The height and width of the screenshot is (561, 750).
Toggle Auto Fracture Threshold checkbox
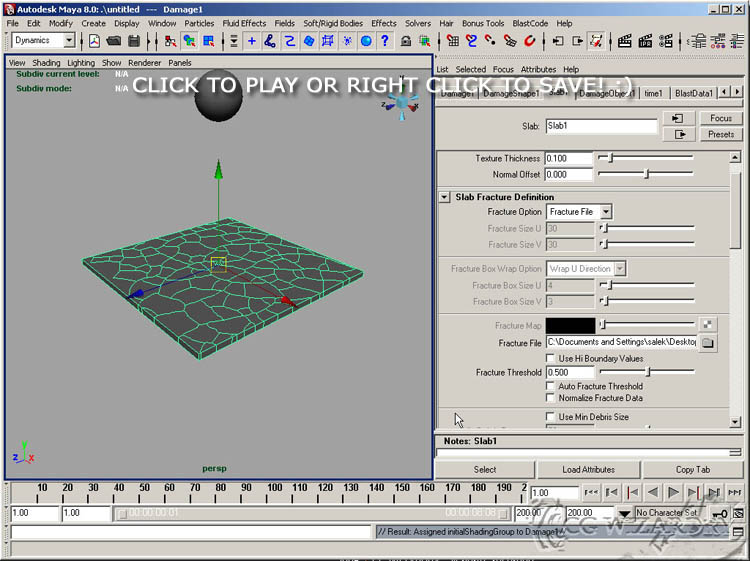click(551, 386)
